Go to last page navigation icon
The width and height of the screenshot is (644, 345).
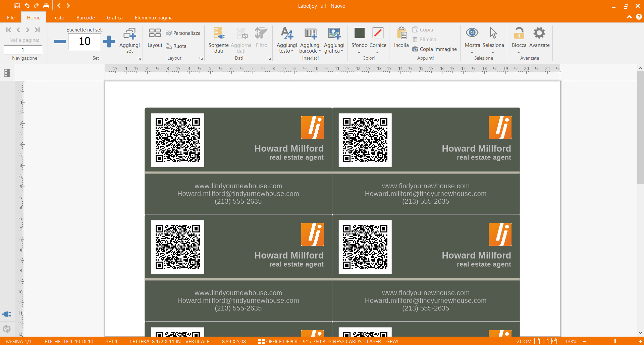tap(37, 30)
